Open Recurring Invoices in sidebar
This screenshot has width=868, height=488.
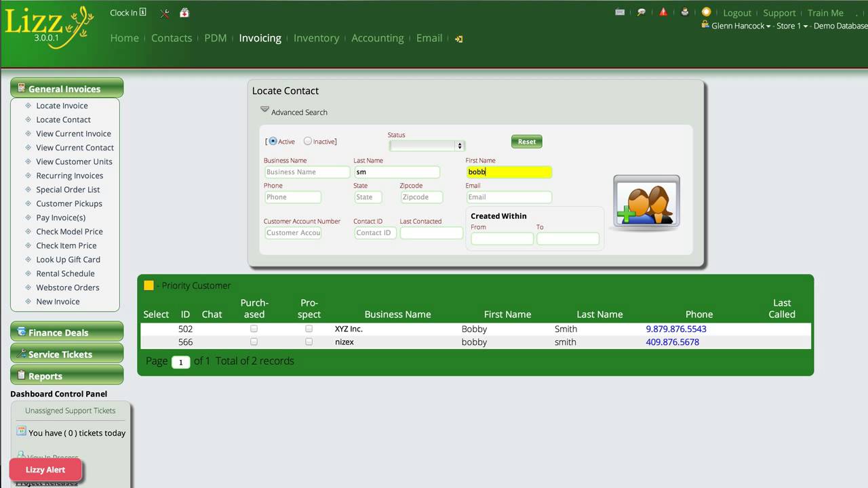pos(70,176)
